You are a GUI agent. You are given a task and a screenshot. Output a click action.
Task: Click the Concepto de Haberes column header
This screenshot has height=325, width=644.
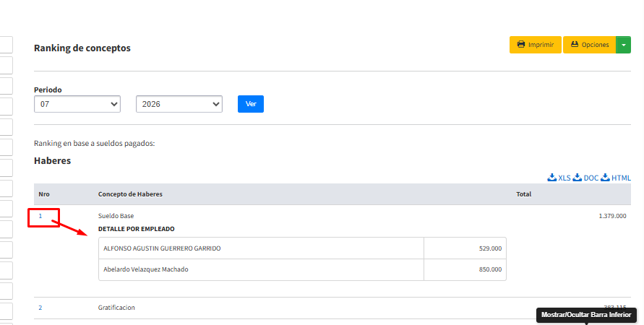tap(130, 194)
